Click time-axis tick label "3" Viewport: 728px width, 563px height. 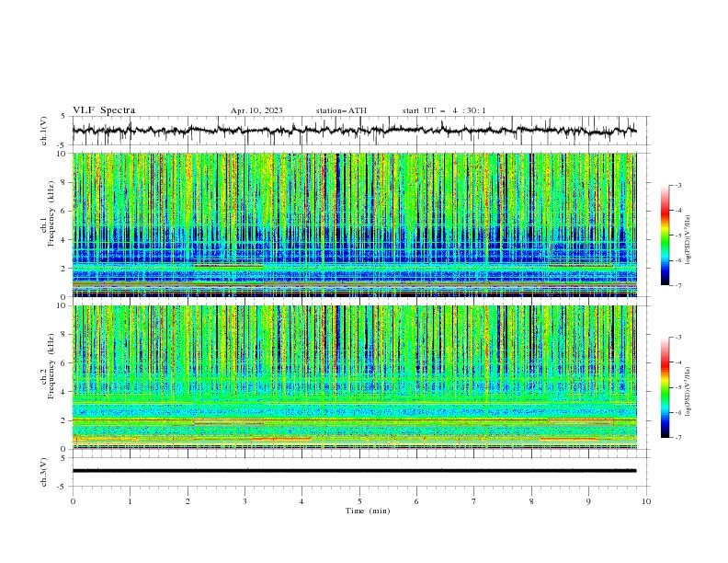pos(245,501)
